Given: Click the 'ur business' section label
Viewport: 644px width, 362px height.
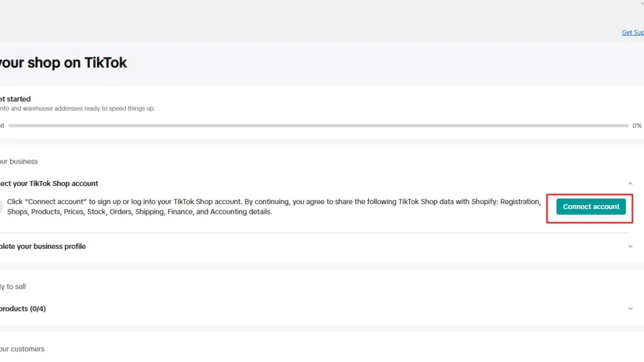Looking at the screenshot, I should [x=19, y=162].
